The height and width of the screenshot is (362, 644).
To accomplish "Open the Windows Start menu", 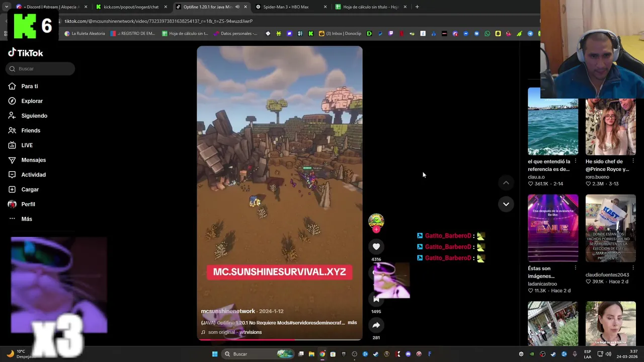I will 215,354.
